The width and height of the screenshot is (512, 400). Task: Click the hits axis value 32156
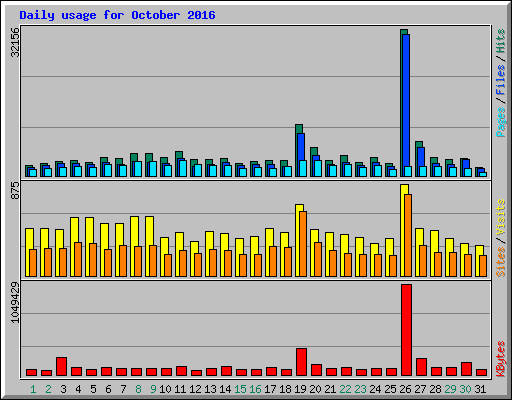(15, 42)
